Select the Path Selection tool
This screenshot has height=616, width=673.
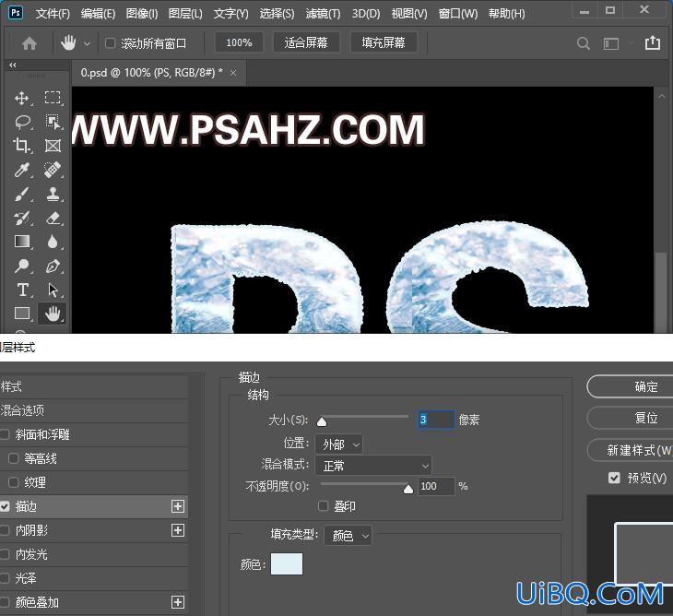point(53,290)
